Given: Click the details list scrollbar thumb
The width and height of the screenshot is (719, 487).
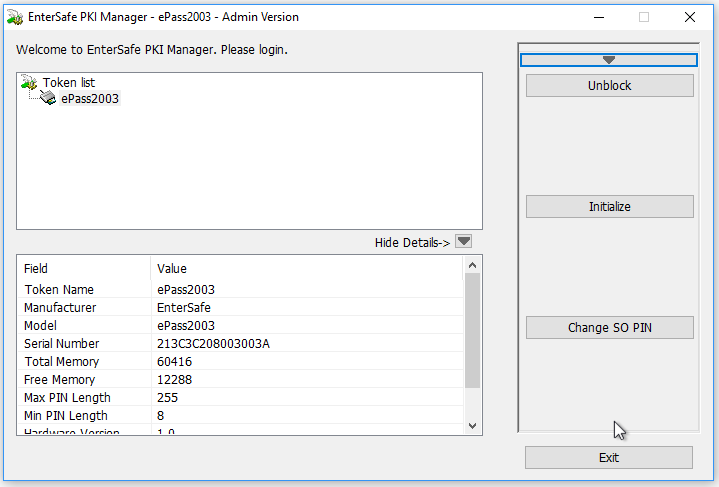Looking at the screenshot, I should (x=472, y=330).
